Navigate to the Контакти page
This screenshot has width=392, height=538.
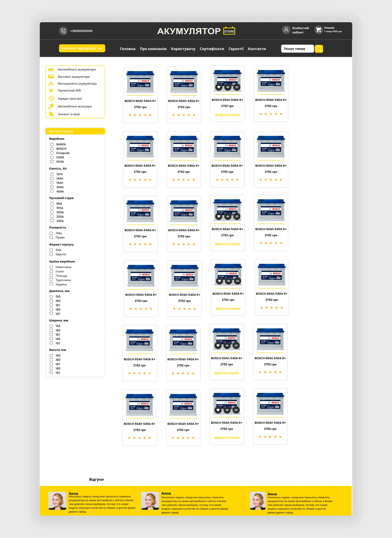(x=257, y=49)
